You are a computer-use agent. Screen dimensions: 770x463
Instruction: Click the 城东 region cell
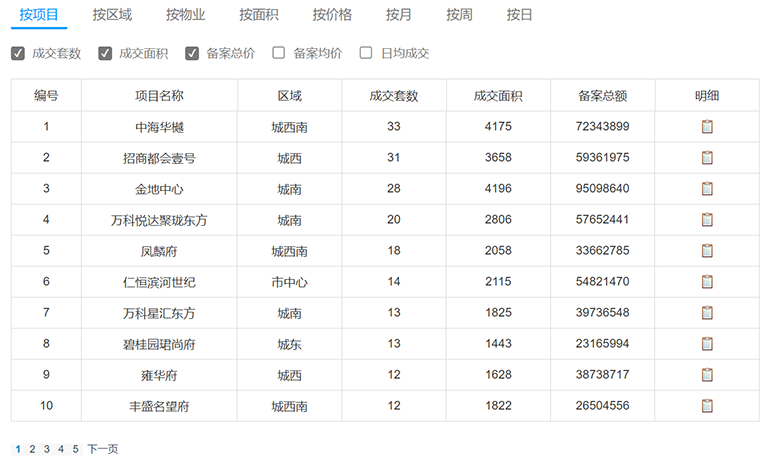point(289,344)
